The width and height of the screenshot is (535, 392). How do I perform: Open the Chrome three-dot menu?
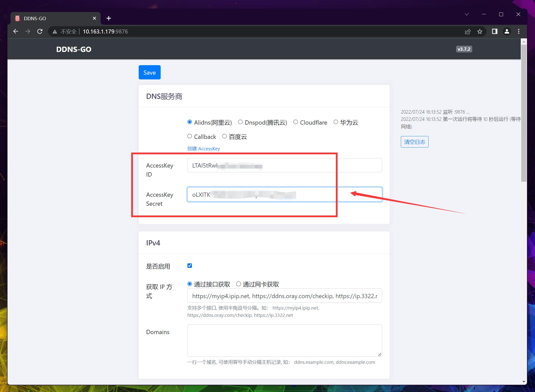pyautogui.click(x=519, y=31)
